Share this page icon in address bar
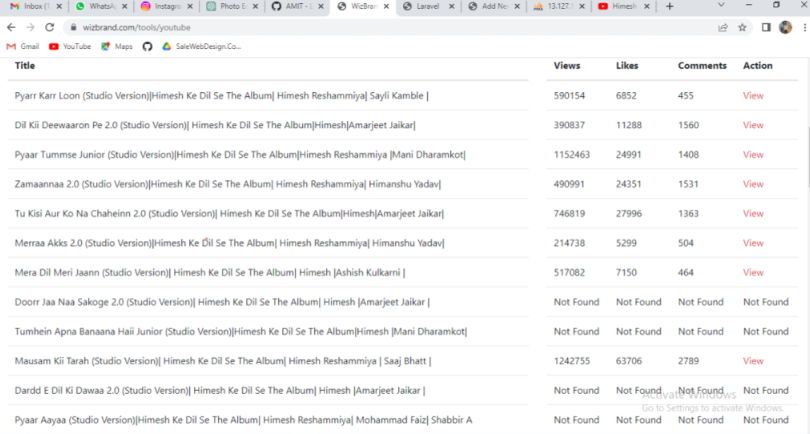The height and width of the screenshot is (434, 810). coord(723,27)
